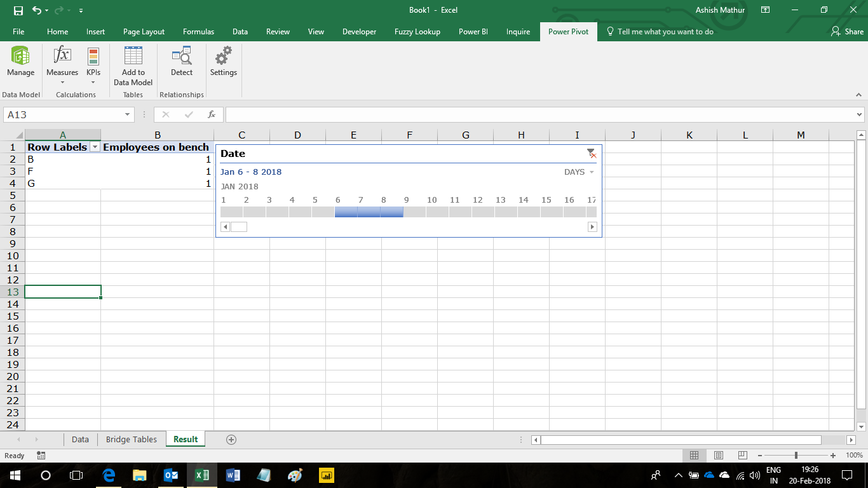Image resolution: width=868 pixels, height=488 pixels.
Task: Switch to the Insert tab
Action: pyautogui.click(x=95, y=32)
